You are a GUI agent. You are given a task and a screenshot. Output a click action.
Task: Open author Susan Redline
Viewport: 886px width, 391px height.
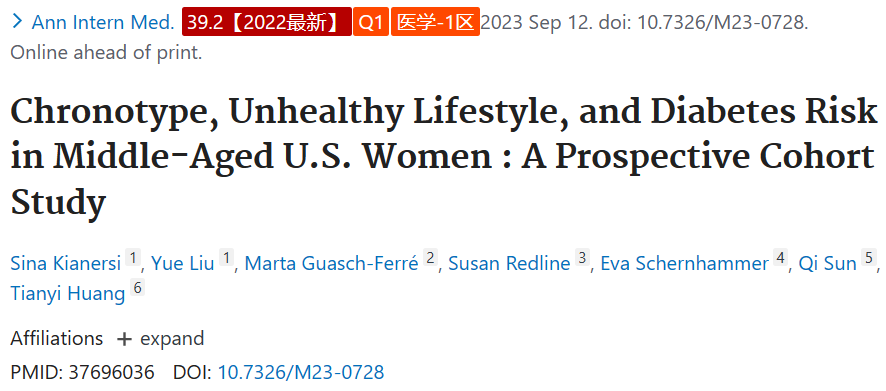coord(509,263)
